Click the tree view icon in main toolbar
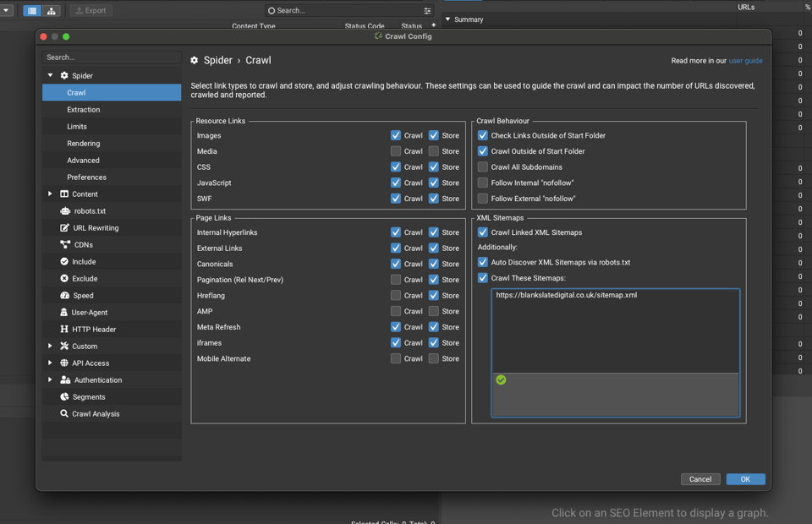This screenshot has width=812, height=524. click(52, 10)
